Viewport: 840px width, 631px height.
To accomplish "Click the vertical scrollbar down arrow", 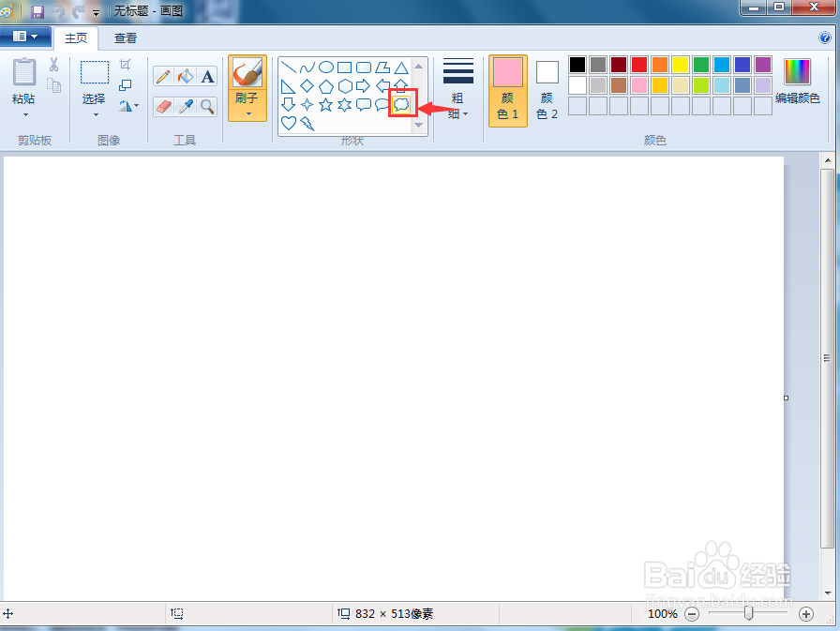I will [828, 593].
